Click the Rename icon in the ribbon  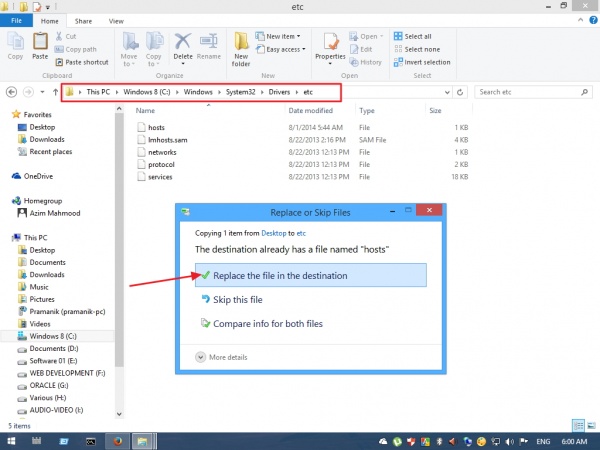(x=208, y=45)
